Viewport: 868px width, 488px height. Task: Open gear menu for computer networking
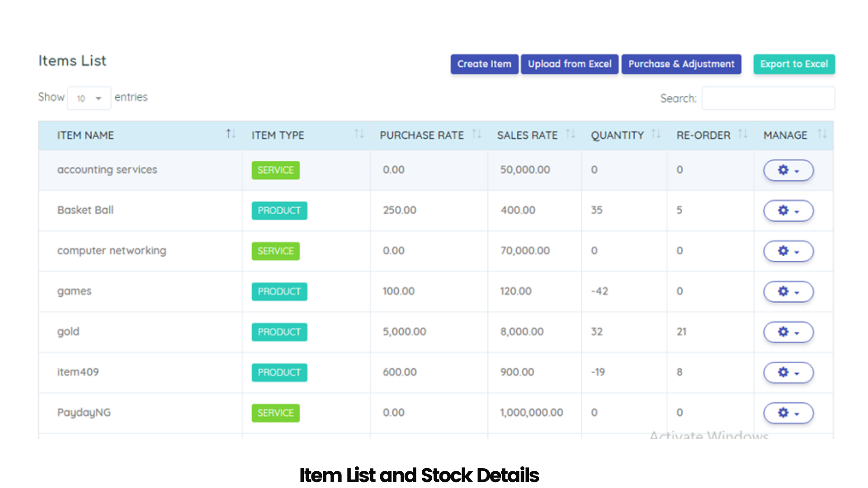coord(788,251)
